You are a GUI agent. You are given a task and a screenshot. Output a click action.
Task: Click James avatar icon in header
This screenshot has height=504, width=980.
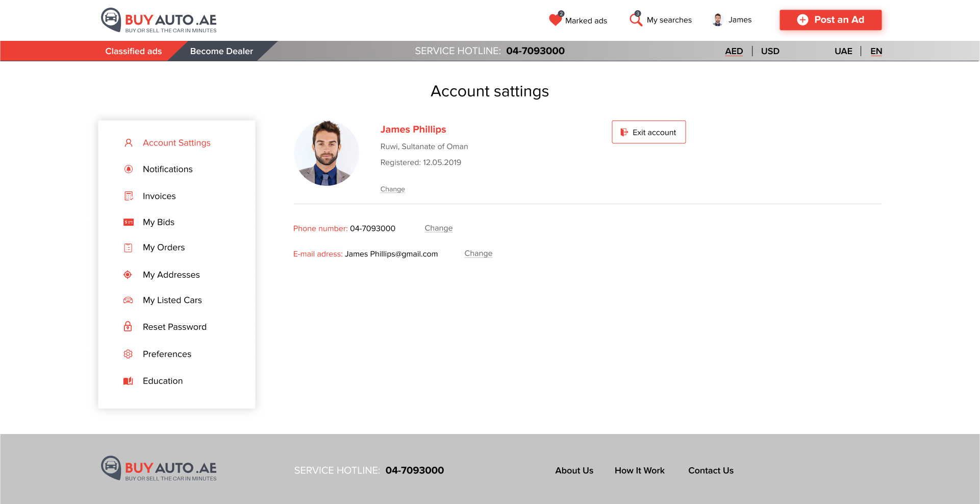pos(718,20)
